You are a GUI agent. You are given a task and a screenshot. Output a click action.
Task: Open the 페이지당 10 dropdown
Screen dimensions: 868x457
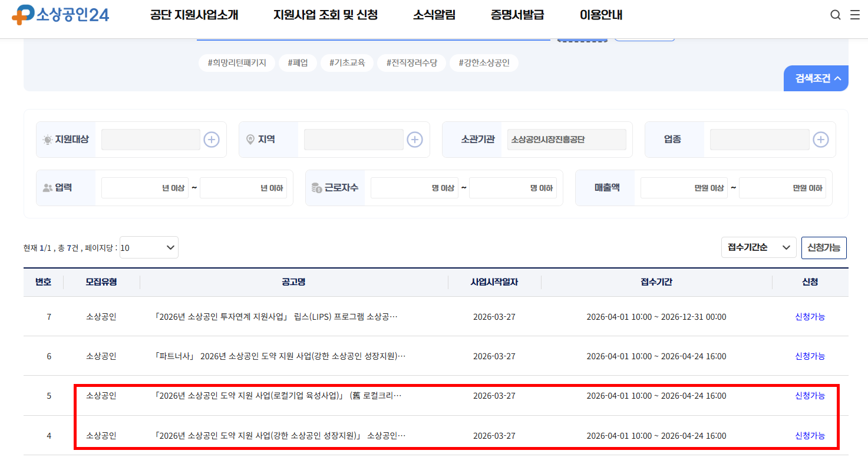(x=149, y=248)
